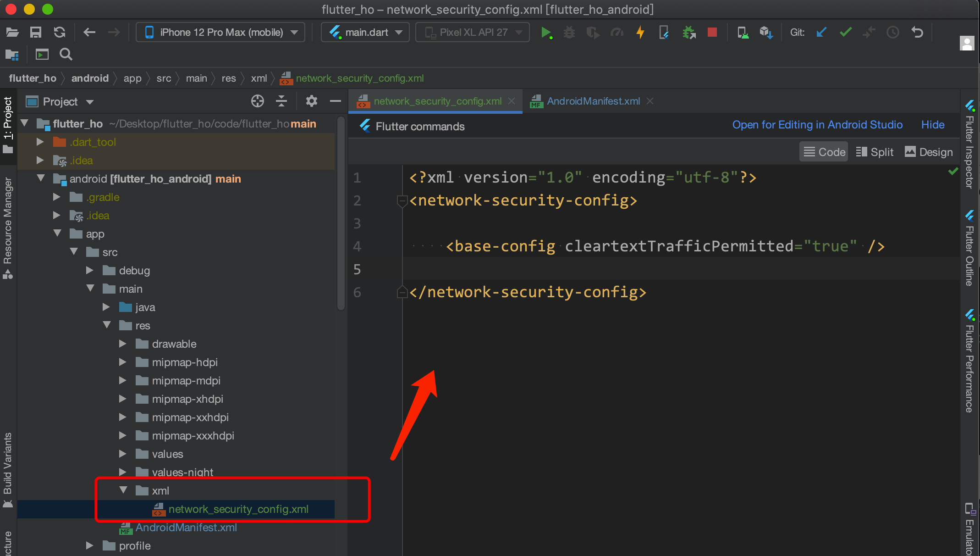Attach debugger to Android process icon
Screen dimensions: 980x556
688,32
